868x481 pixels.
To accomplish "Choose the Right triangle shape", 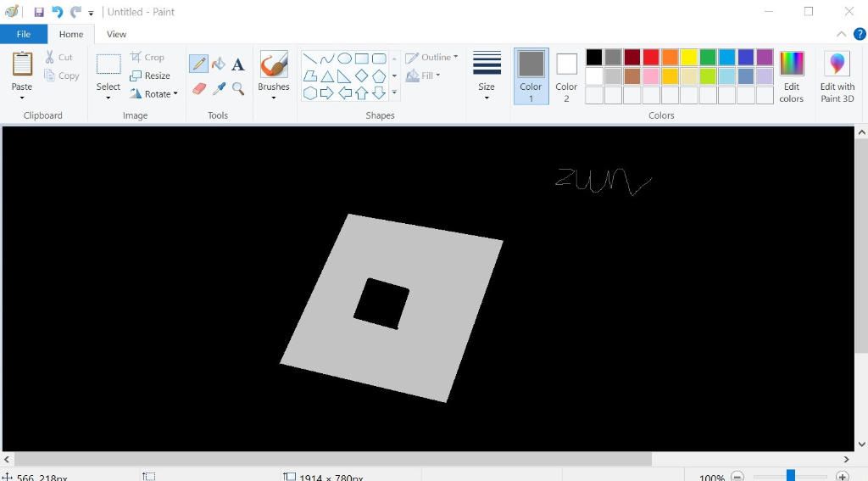I will (x=344, y=76).
